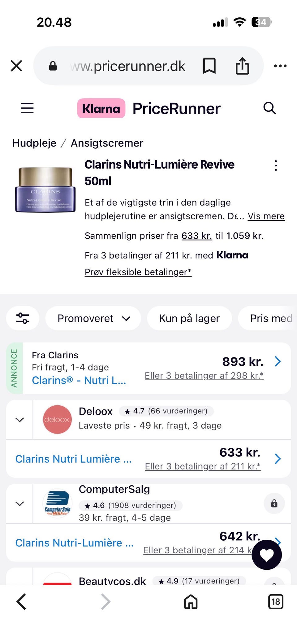Tap the Clarins cream product thumbnail

pos(45,190)
